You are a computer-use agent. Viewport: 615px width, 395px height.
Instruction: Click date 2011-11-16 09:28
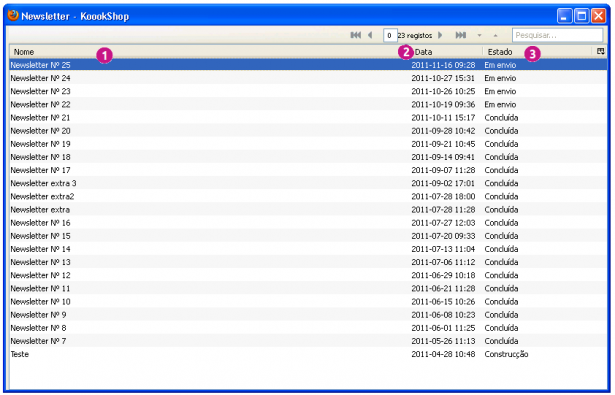(x=443, y=65)
